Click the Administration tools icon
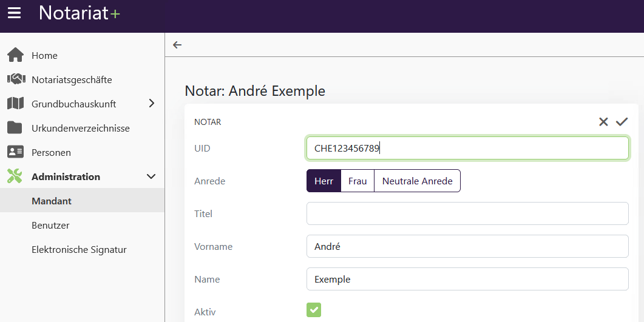Image resolution: width=644 pixels, height=322 pixels. (x=15, y=176)
